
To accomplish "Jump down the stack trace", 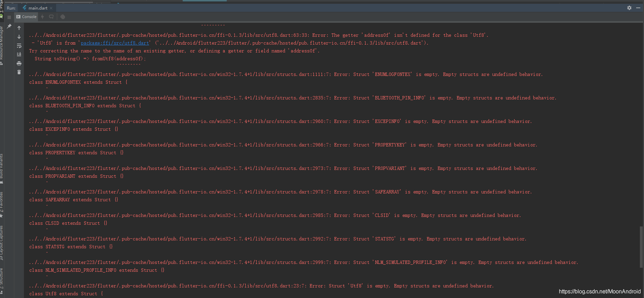I will pos(19,37).
